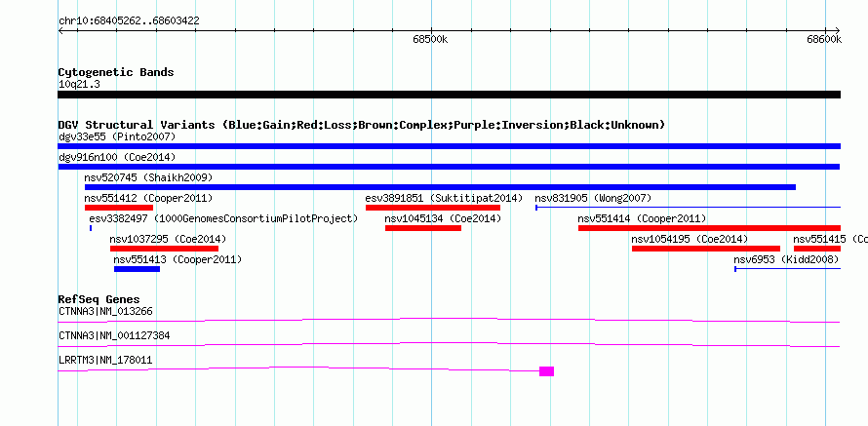Viewport: 868px width, 426px height.
Task: Select small blue tick of esv3382497
Action: (x=91, y=228)
